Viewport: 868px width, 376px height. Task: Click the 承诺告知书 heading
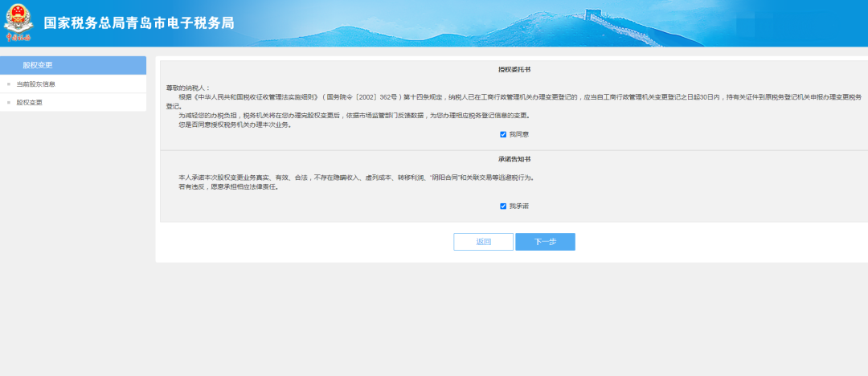click(x=514, y=159)
